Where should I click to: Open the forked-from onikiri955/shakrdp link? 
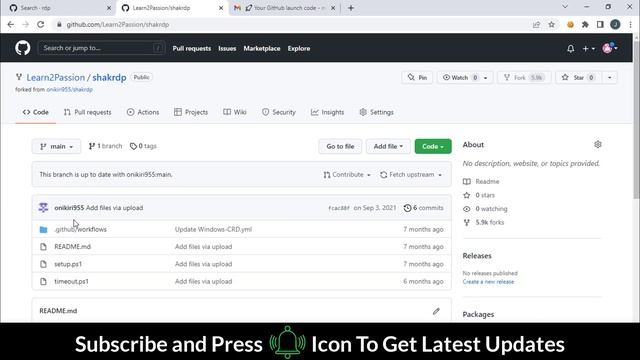point(69,89)
